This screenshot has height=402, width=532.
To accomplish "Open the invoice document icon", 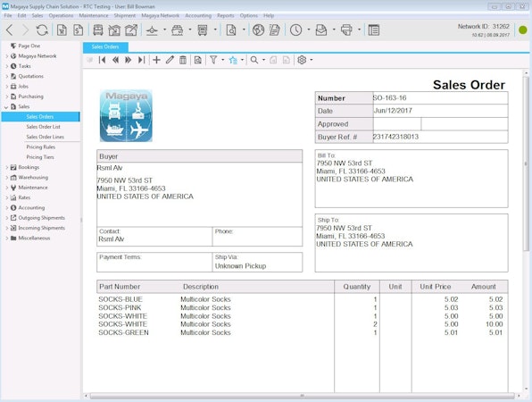I will [x=62, y=30].
